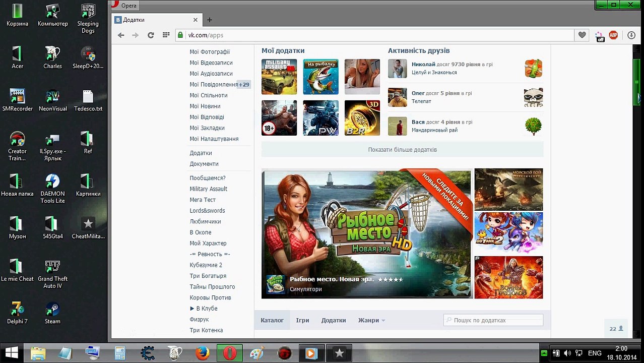This screenshot has width=644, height=363.
Task: Open Calculator icon in taskbar
Action: (120, 353)
